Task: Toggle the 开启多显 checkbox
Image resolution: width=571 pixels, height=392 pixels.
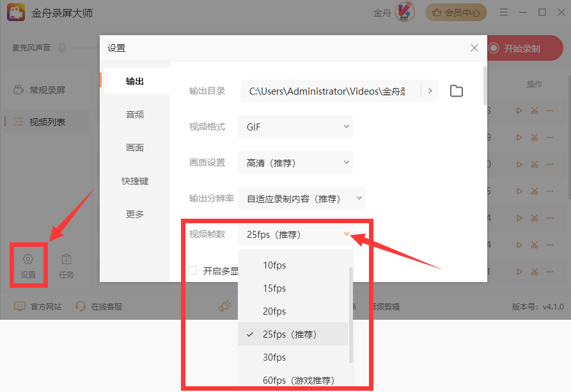Action: [x=192, y=270]
